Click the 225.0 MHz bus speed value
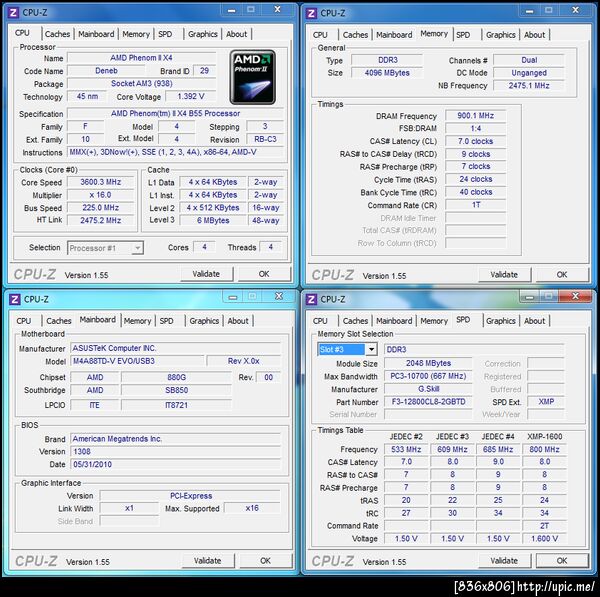 101,208
